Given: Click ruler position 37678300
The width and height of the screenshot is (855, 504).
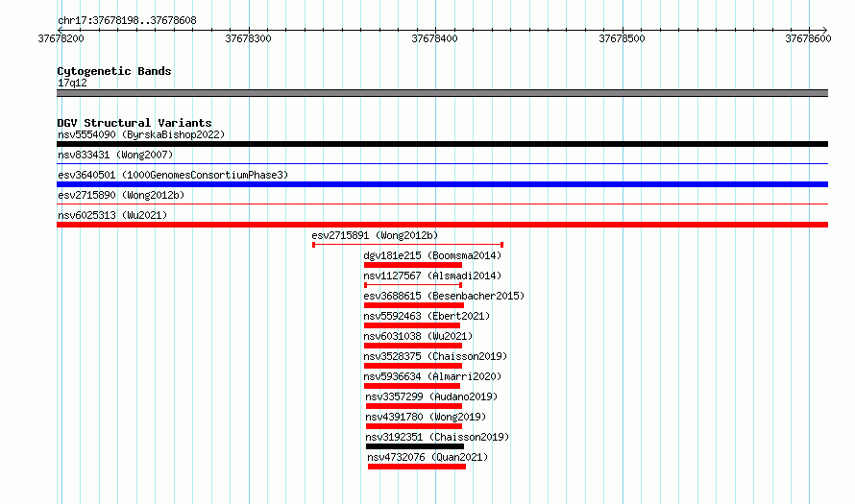Looking at the screenshot, I should (248, 38).
